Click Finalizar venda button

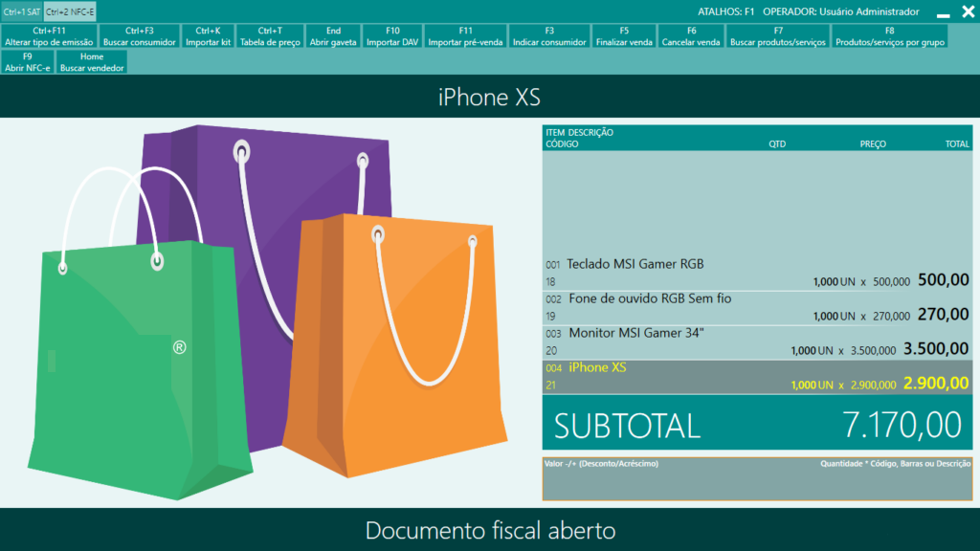624,36
